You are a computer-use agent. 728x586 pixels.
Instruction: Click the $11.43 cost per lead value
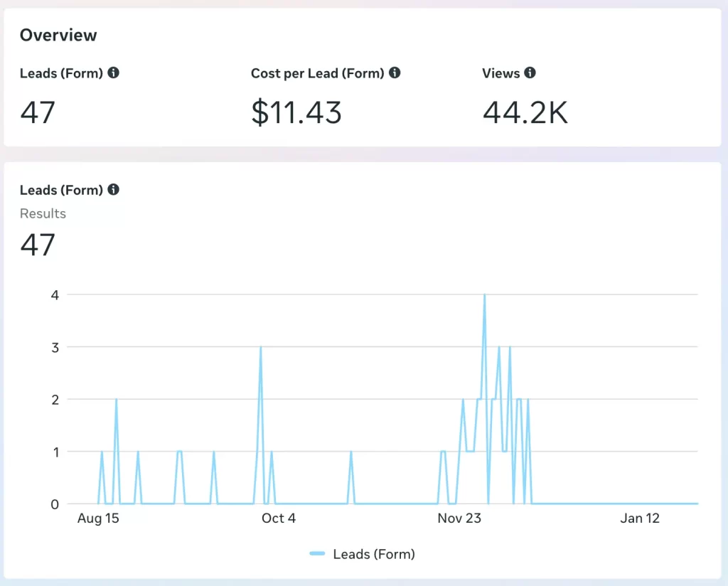[x=296, y=112]
